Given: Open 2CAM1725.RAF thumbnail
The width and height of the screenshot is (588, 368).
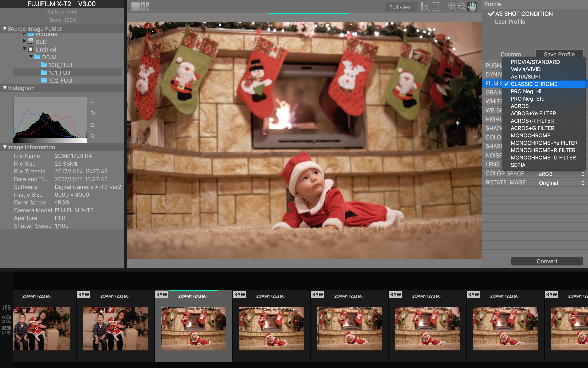Looking at the screenshot, I should pos(272,329).
